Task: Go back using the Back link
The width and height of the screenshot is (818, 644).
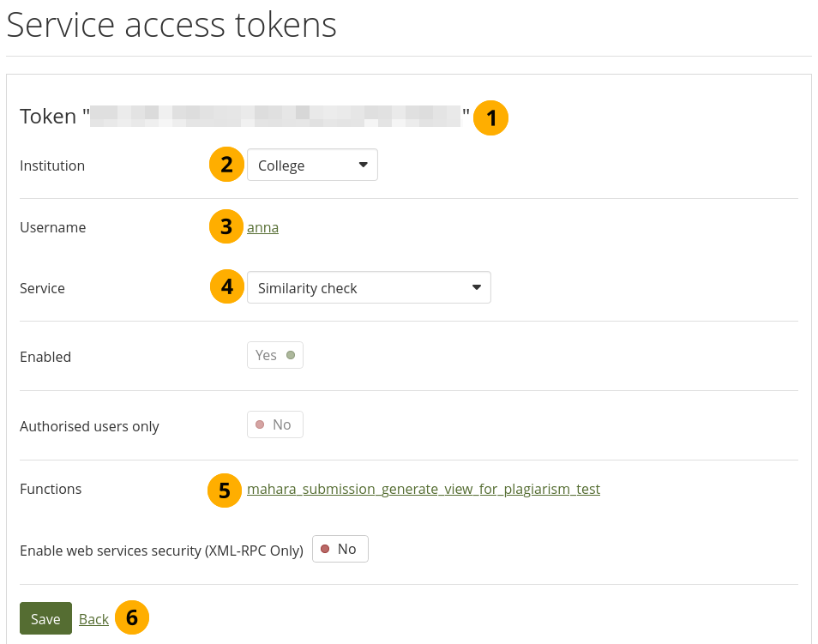Action: tap(93, 619)
